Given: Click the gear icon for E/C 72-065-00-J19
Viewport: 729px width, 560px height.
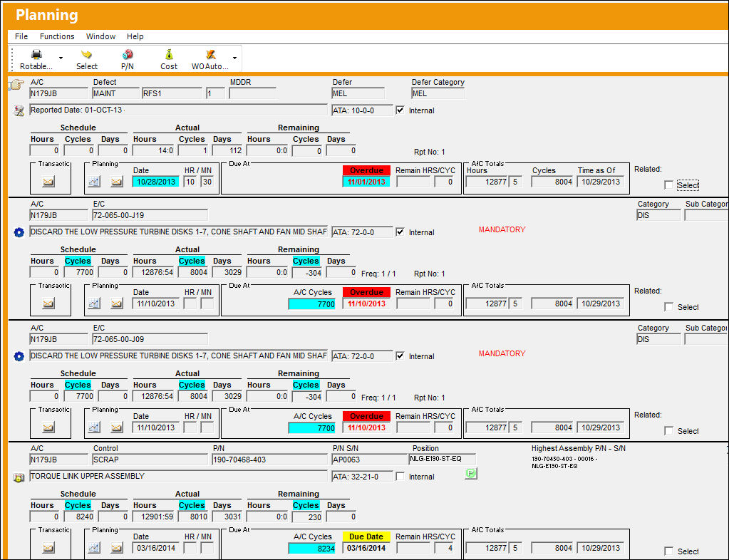Looking at the screenshot, I should click(19, 232).
